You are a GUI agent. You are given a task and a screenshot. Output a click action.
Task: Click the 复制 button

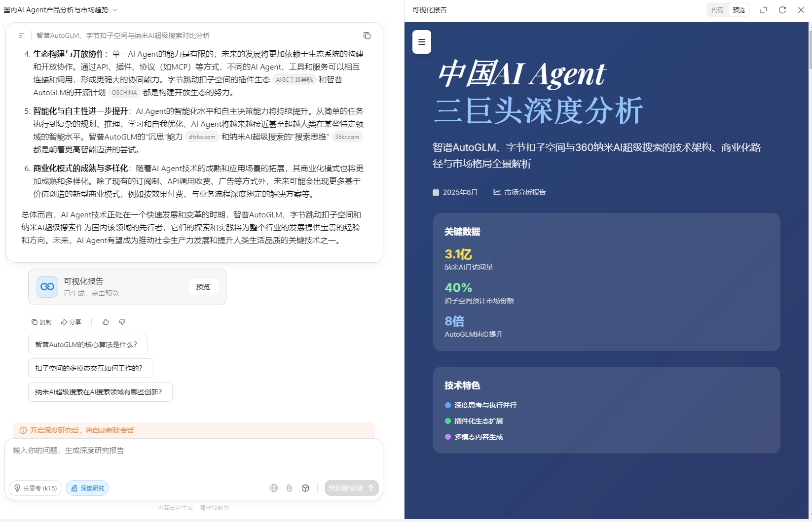point(41,322)
